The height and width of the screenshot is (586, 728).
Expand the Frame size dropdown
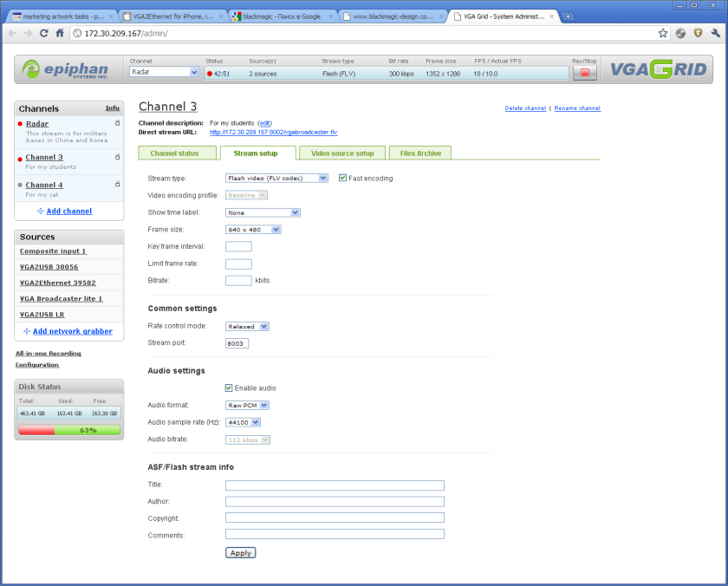253,230
